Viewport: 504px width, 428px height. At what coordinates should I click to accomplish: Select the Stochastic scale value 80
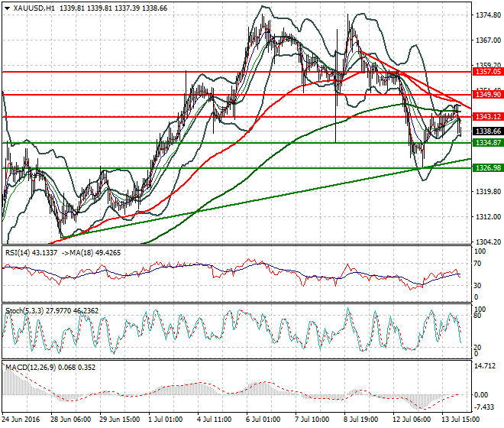[x=477, y=316]
